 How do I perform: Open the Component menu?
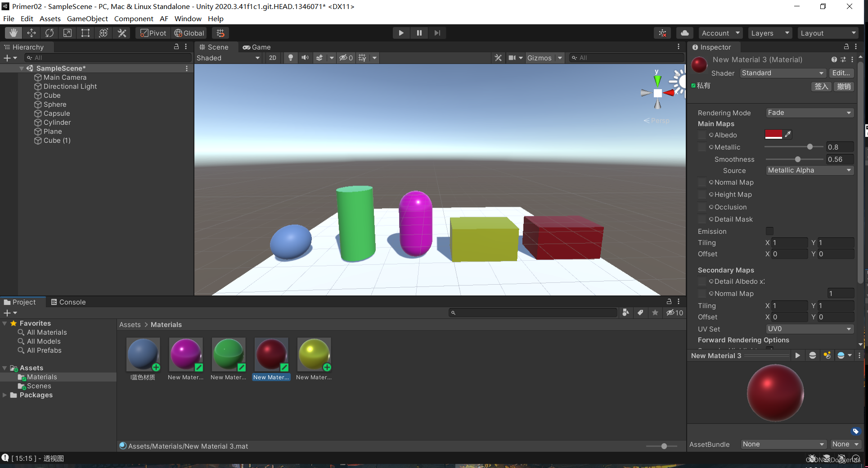coord(134,18)
